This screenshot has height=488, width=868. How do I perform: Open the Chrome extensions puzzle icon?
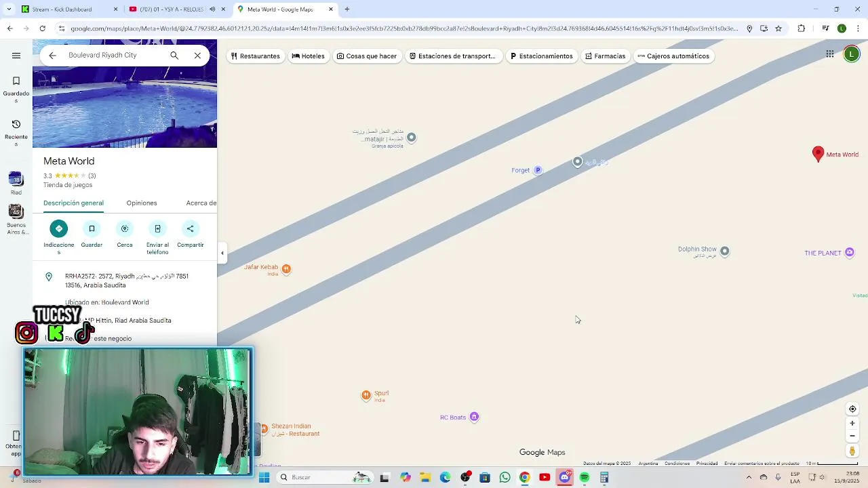802,28
